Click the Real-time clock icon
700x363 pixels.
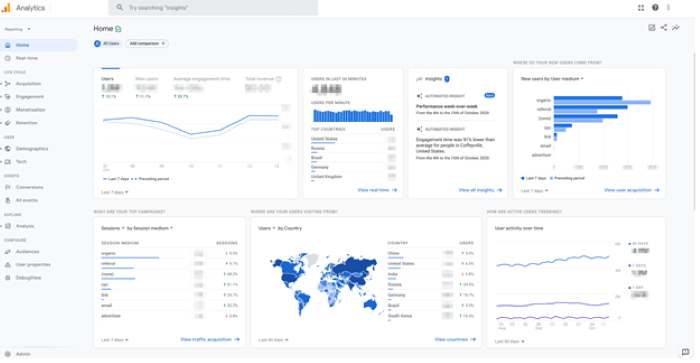(8, 58)
